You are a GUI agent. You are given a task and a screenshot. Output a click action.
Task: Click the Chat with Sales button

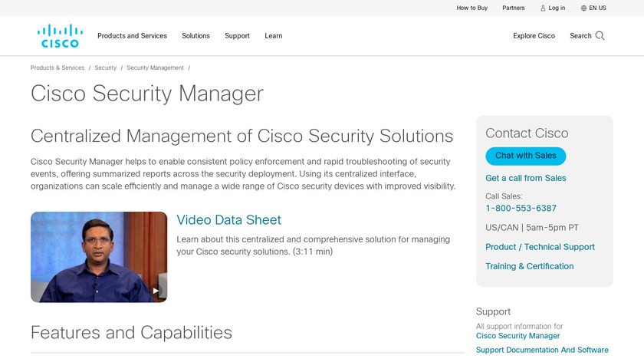point(525,156)
